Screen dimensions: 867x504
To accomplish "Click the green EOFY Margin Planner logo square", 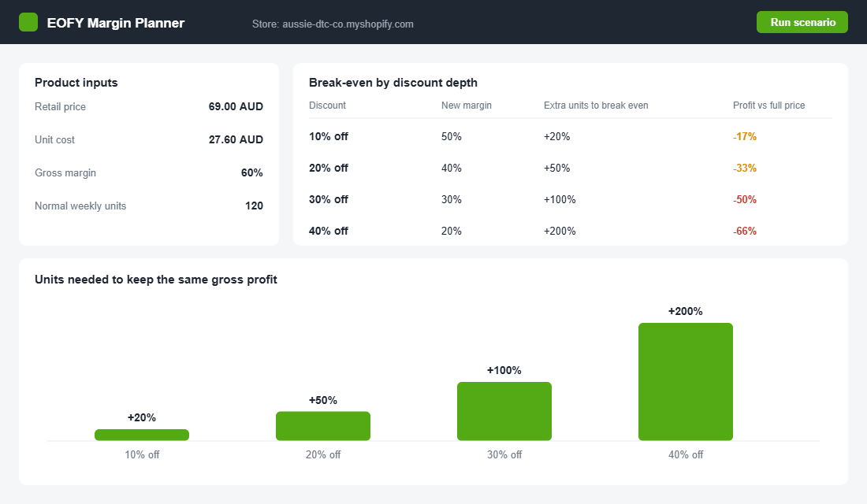I will 28,22.
